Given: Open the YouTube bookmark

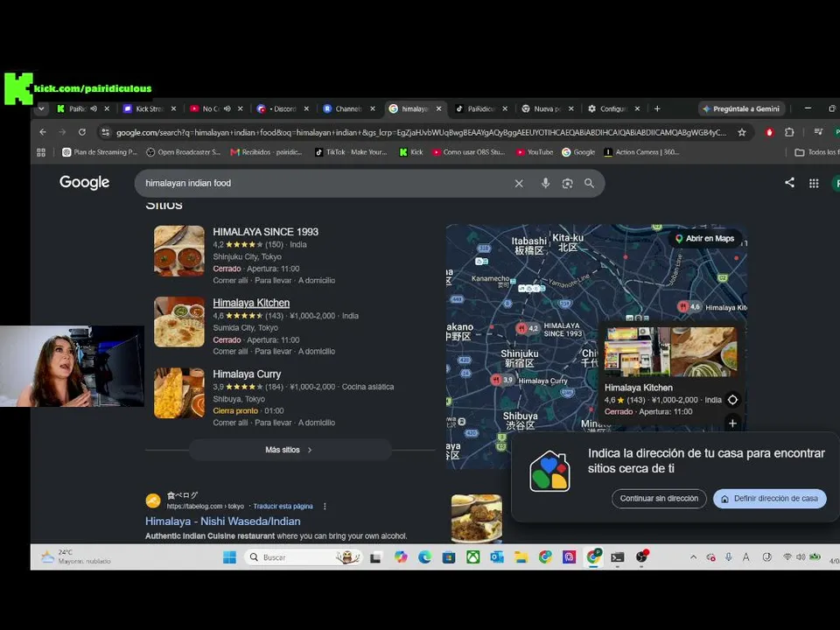Looking at the screenshot, I should [x=535, y=152].
